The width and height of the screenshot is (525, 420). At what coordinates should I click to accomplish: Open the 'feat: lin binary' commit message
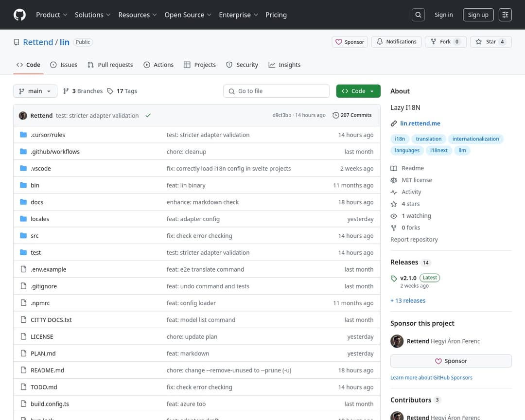(186, 186)
